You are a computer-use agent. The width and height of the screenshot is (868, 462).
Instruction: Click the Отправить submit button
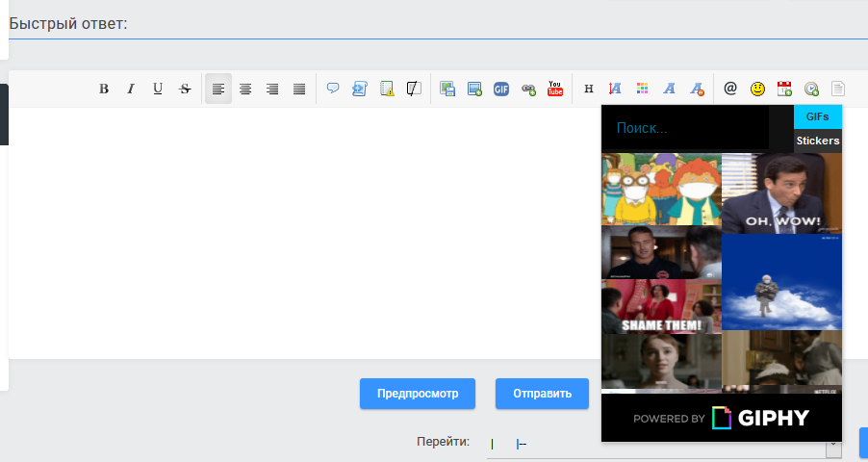point(542,394)
